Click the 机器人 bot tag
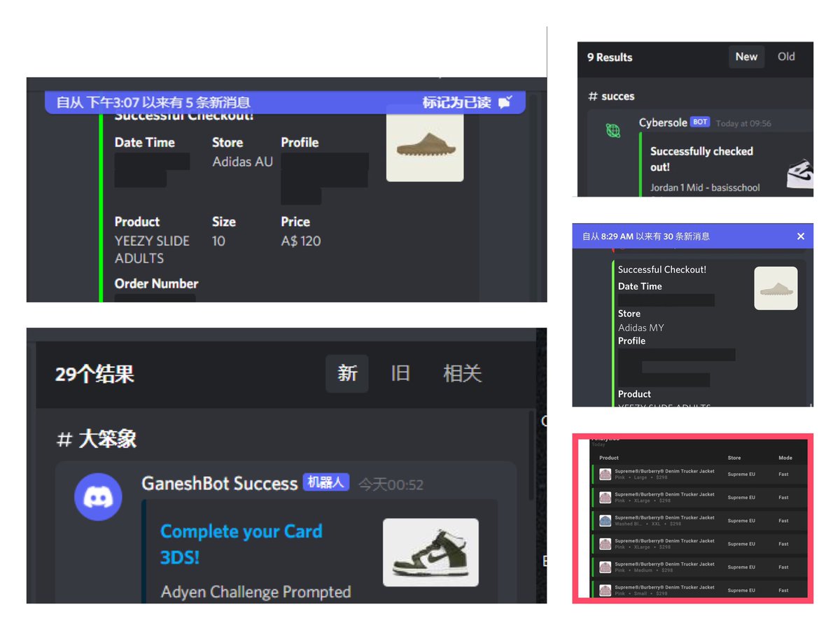 click(325, 482)
